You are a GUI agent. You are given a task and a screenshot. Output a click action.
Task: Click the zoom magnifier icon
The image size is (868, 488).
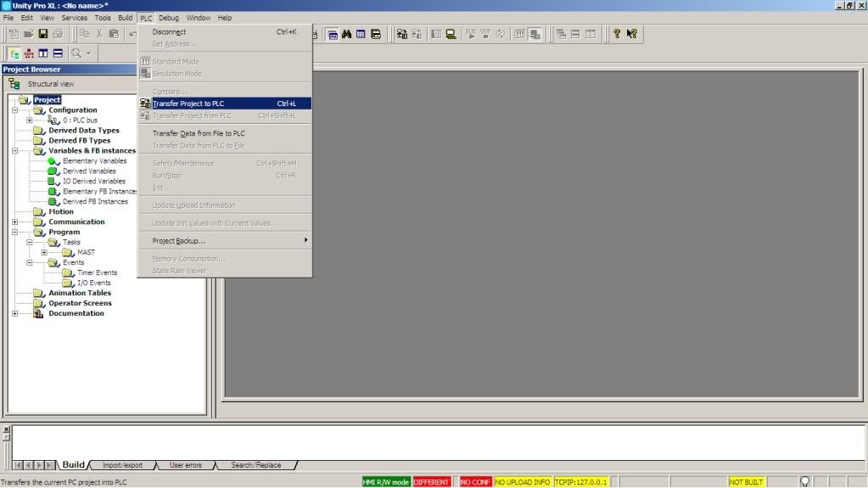[76, 53]
